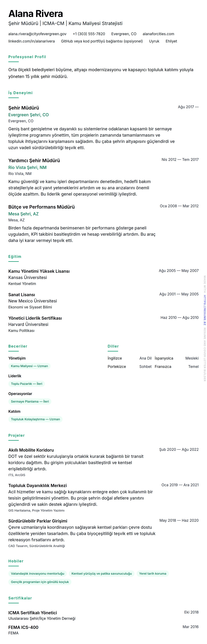The width and height of the screenshot is (207, 644).
Task: Click the Yerel tarih koruma hobby tag
Action: point(153,573)
